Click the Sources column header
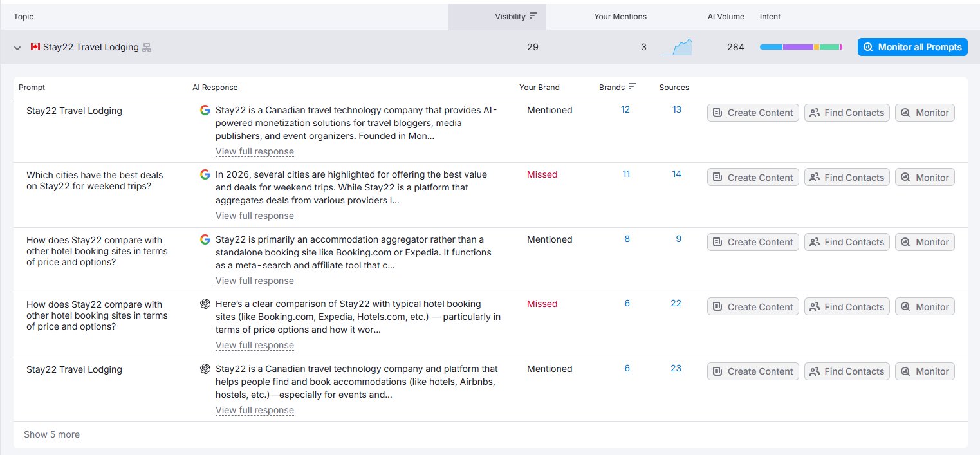Screen dimensions: 980x455 point(674,88)
